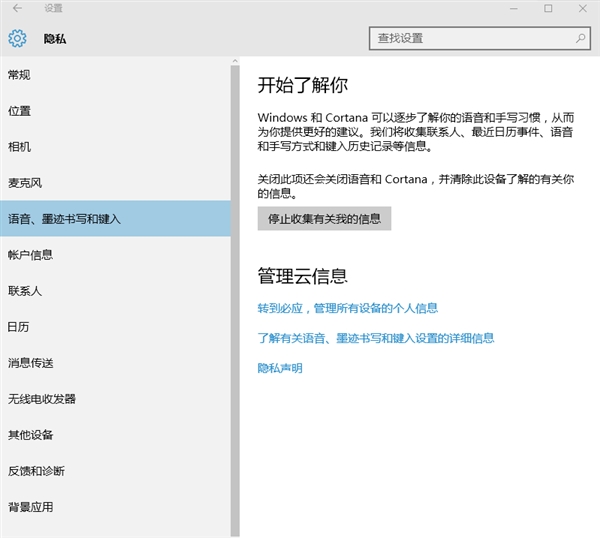Click the 隐私声明 link
Viewport: 600px width, 538px height.
point(280,368)
